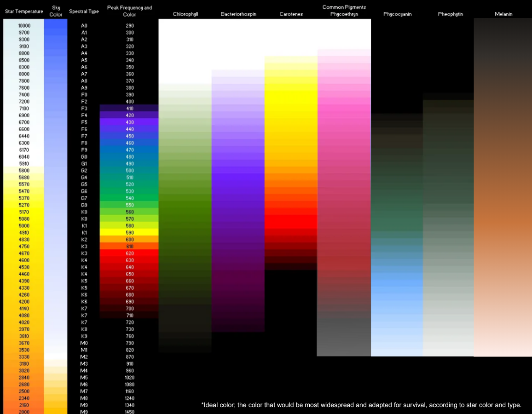Pick the sky color swatch beside temperature 2000

coord(56,412)
